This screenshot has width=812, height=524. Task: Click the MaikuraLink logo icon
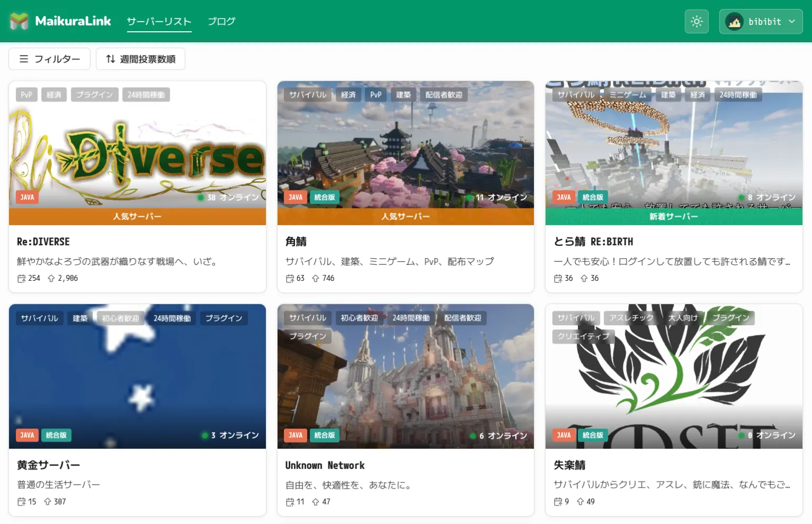[19, 21]
